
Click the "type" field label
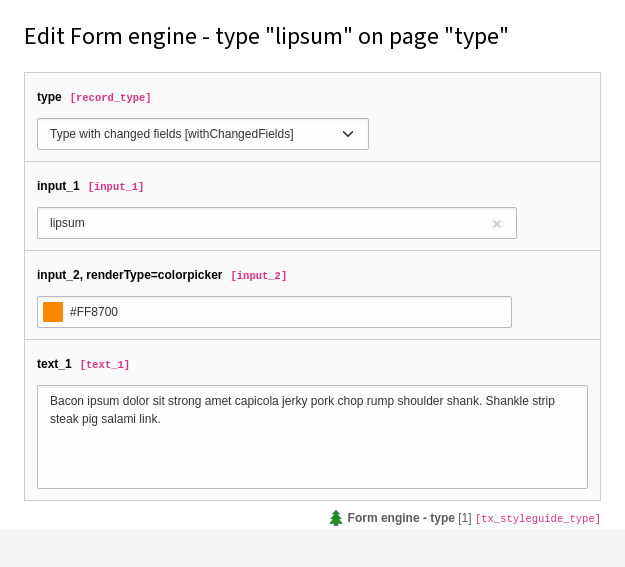point(49,97)
